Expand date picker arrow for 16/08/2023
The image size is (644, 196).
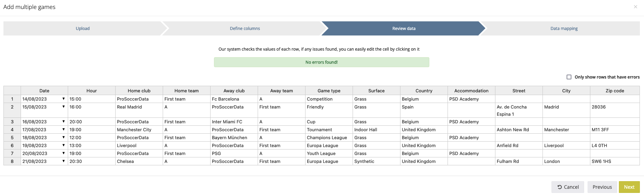coord(64,122)
